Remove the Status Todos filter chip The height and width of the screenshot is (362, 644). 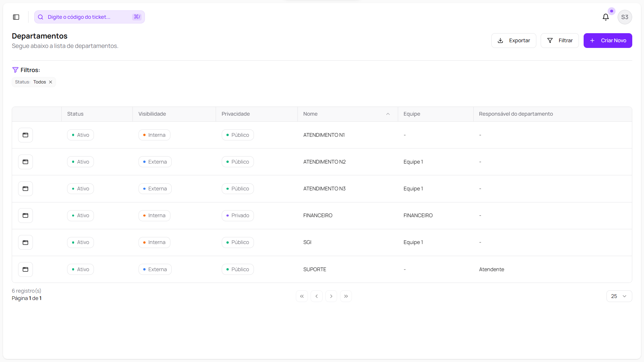(x=51, y=82)
